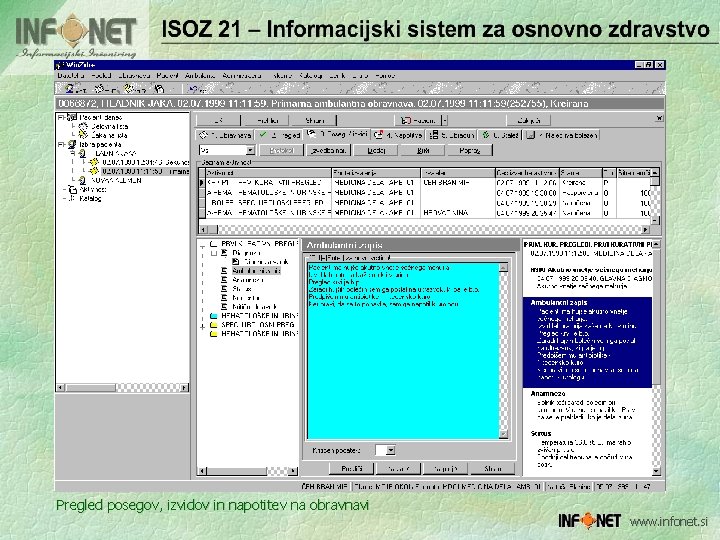The height and width of the screenshot is (540, 720).
Task: Collapse the 'Izbira pacienta' tree node
Action: tap(61, 144)
